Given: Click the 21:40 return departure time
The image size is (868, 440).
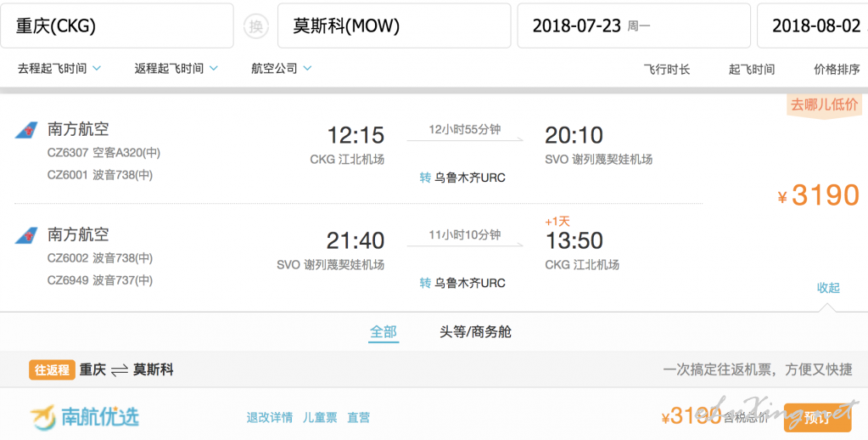Looking at the screenshot, I should tap(356, 240).
